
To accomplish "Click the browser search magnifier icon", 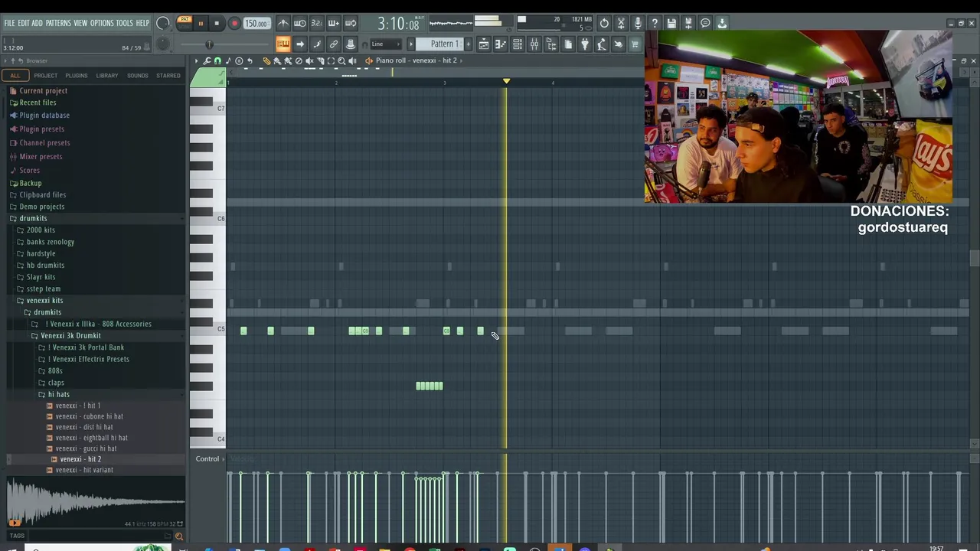I will click(179, 536).
